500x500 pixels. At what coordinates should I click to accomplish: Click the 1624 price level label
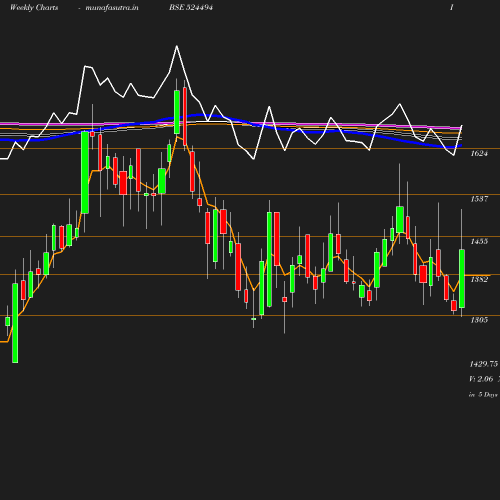pyautogui.click(x=479, y=153)
